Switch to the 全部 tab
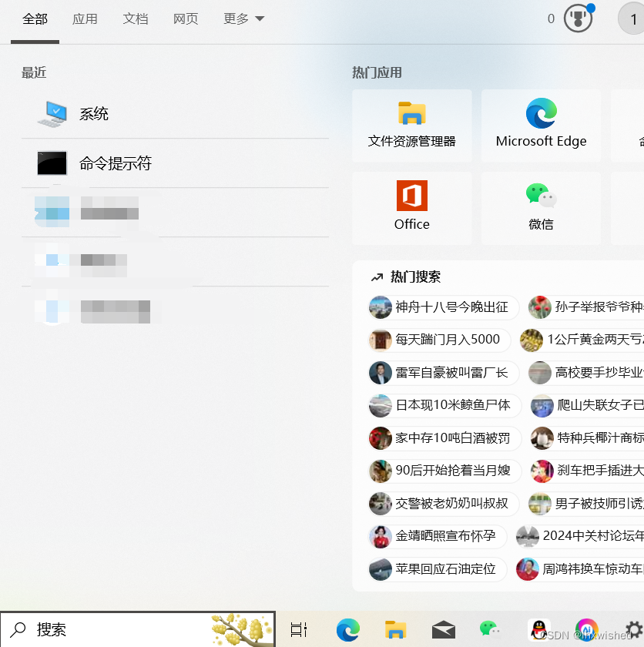 [35, 19]
